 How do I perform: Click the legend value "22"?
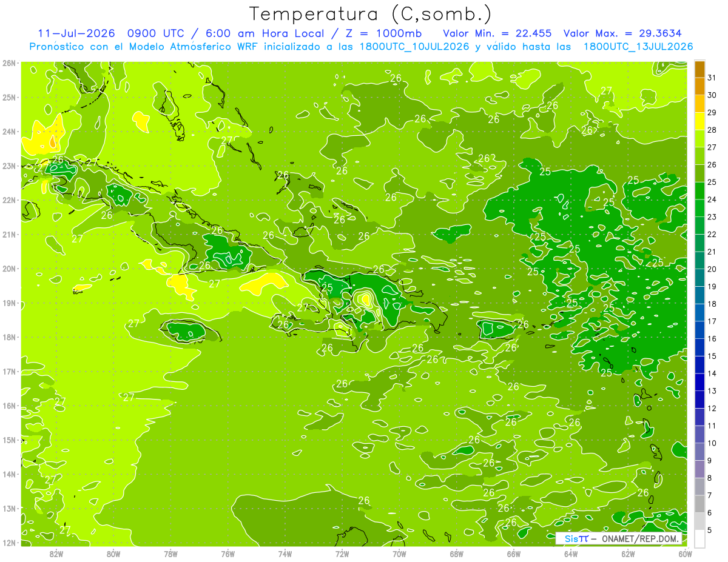tap(712, 234)
